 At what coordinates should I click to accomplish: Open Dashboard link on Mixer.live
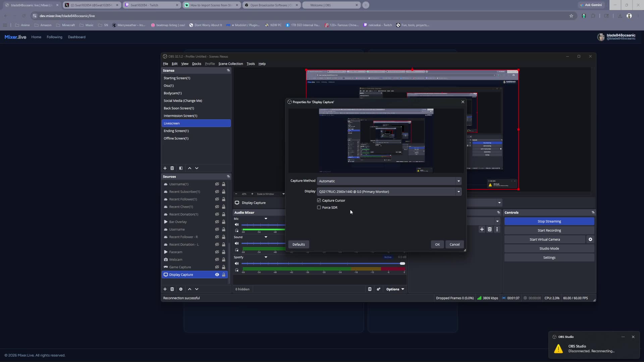76,37
